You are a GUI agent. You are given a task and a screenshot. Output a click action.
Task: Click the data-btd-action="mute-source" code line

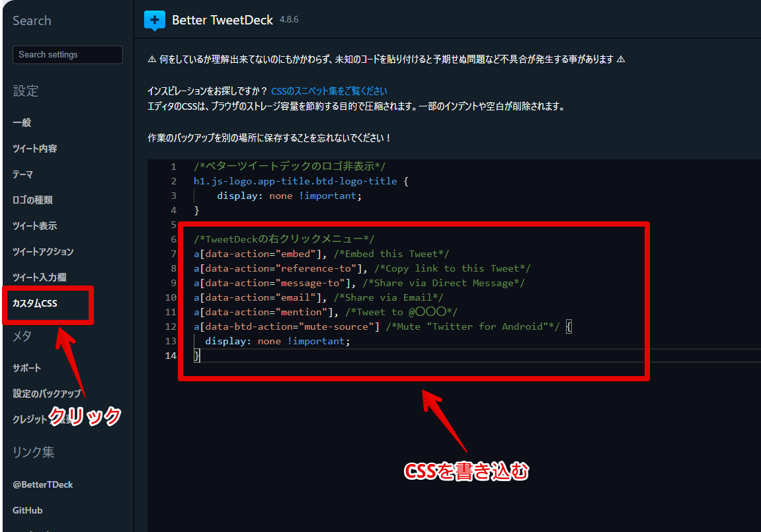click(383, 326)
